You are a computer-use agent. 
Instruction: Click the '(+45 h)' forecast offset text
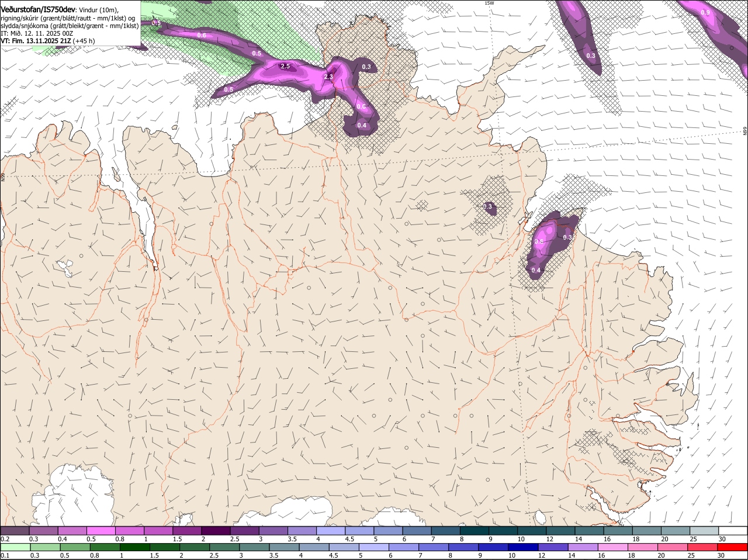(x=83, y=41)
